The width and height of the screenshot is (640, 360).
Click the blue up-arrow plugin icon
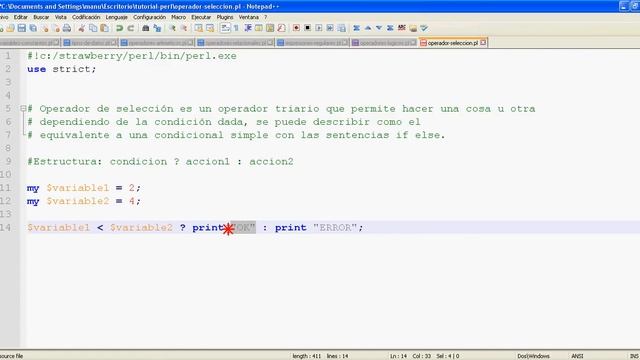(368, 28)
